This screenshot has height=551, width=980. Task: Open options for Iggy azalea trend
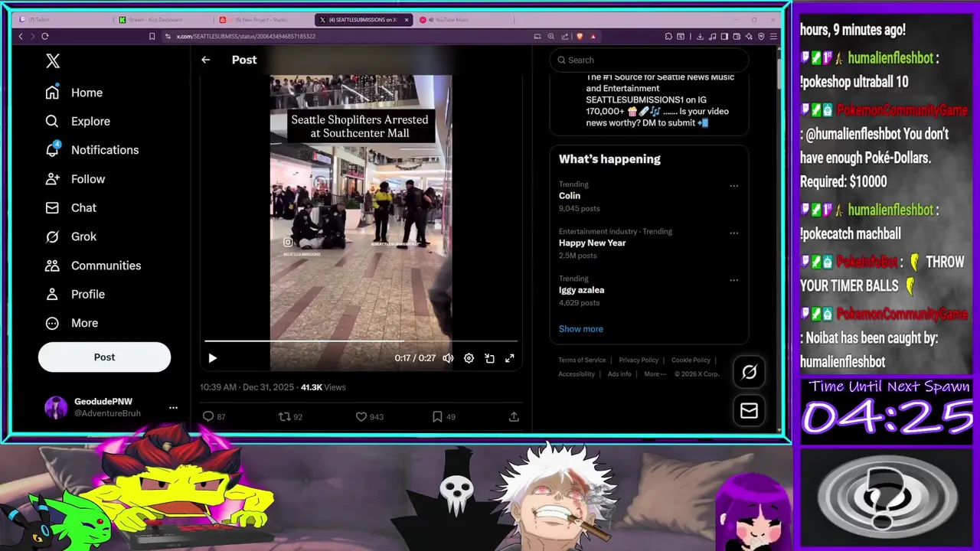pos(733,281)
